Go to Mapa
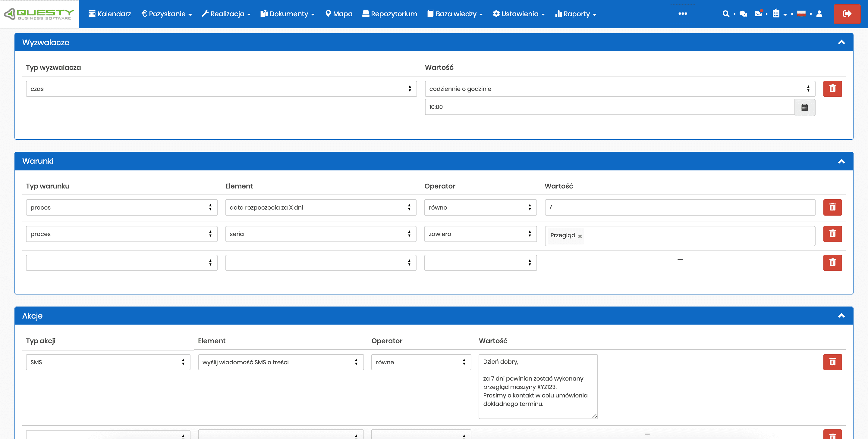The height and width of the screenshot is (439, 868). (339, 14)
